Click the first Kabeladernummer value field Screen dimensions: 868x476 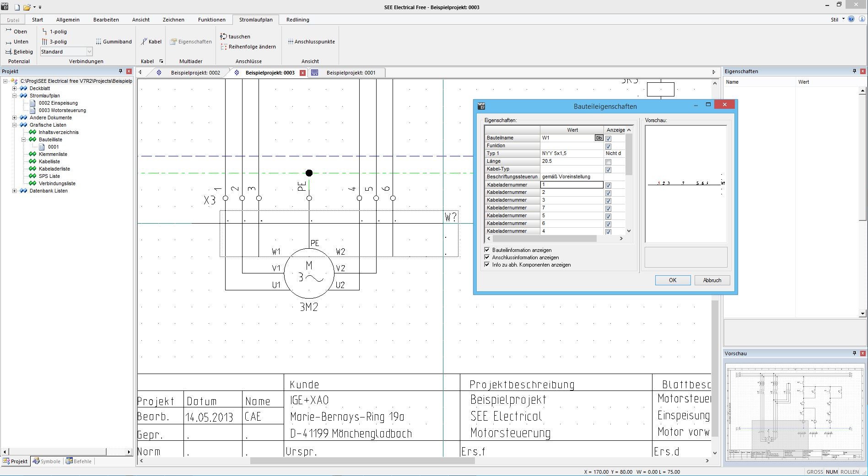pos(571,185)
